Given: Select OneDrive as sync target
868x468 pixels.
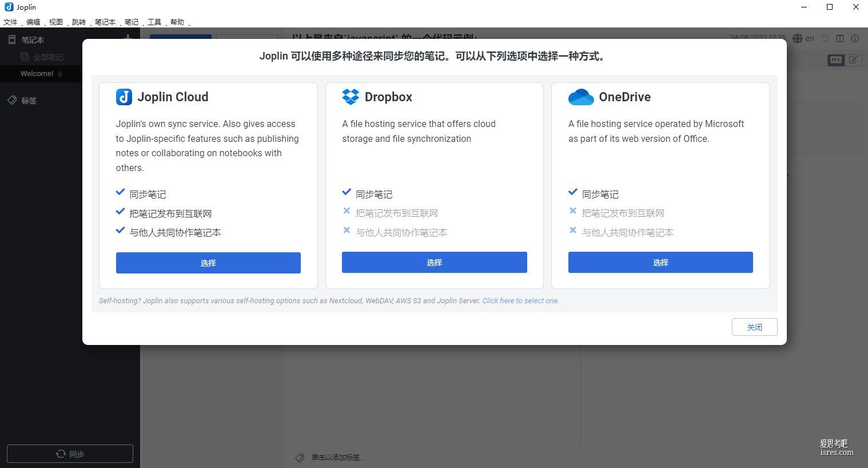Looking at the screenshot, I should 660,262.
